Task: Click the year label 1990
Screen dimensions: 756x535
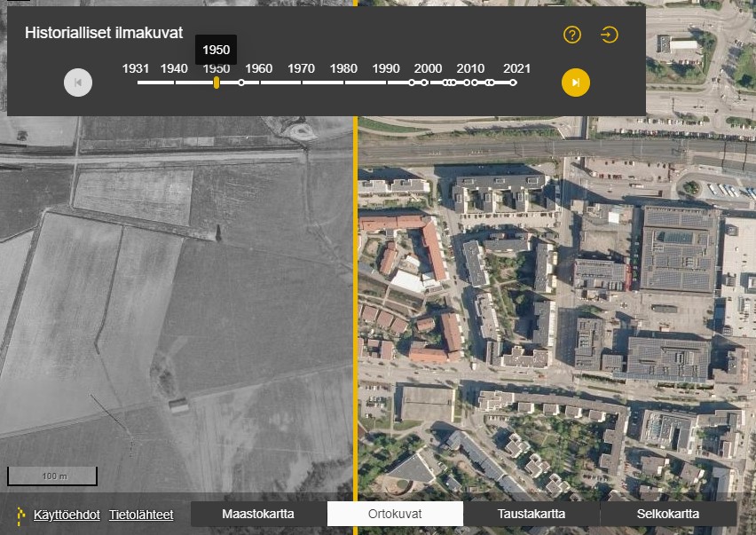Action: pos(386,68)
